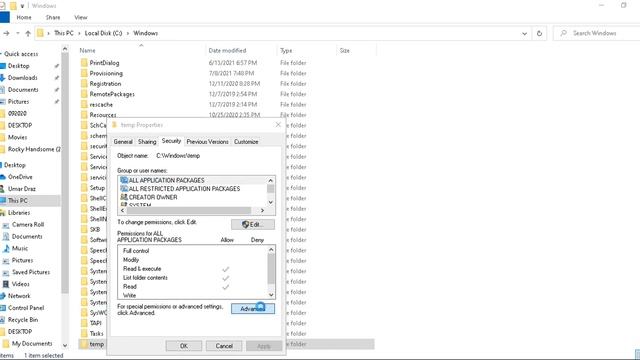Click the Camera Roll library icon
The width and height of the screenshot is (640, 360).
6,224
